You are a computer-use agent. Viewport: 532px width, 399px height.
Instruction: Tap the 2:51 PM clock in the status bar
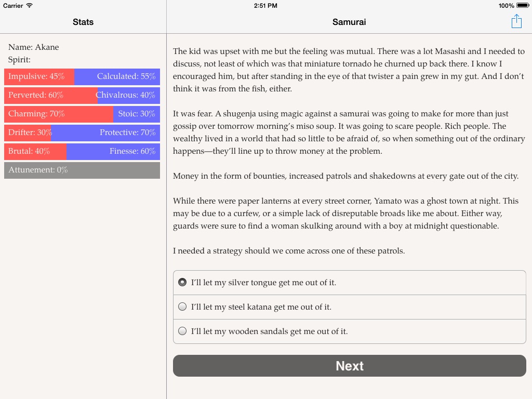[x=265, y=6]
